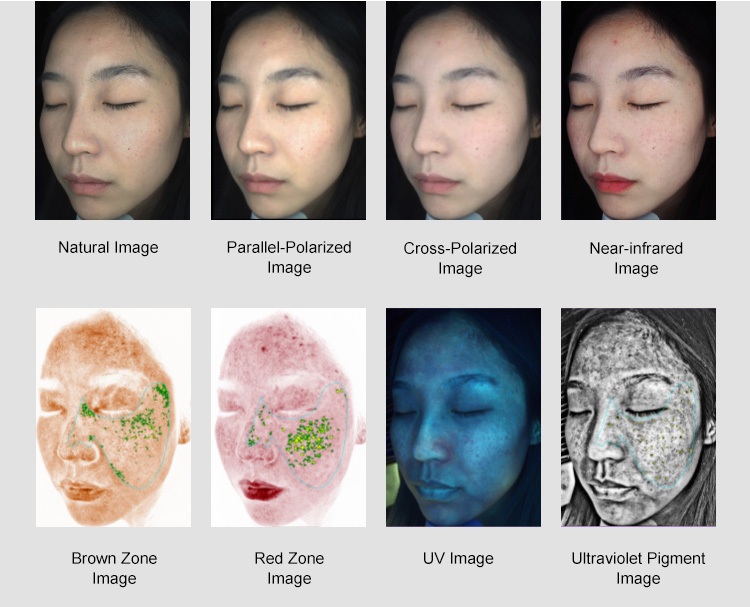Click the dark red lips in Red Zone image
The image size is (750, 607).
point(261,490)
